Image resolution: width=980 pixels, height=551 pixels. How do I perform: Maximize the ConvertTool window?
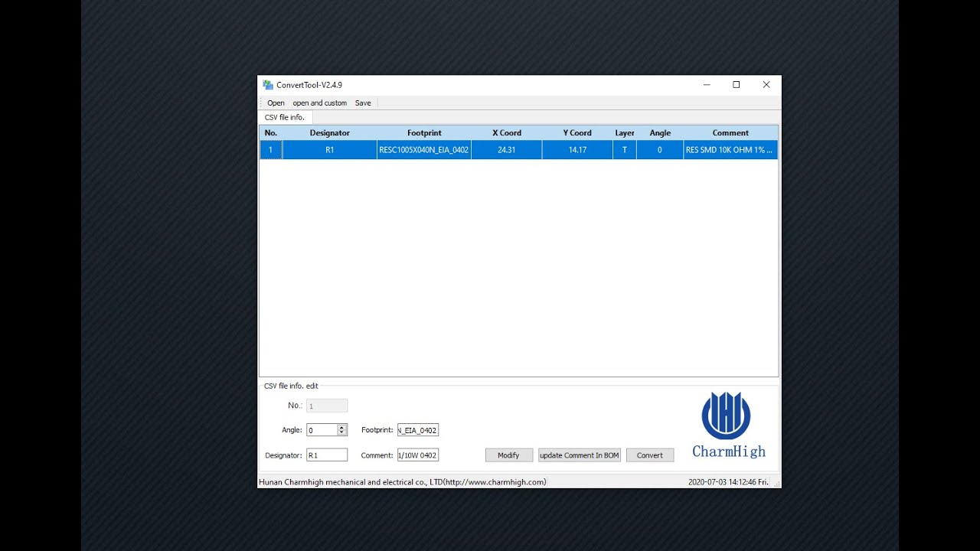[737, 85]
